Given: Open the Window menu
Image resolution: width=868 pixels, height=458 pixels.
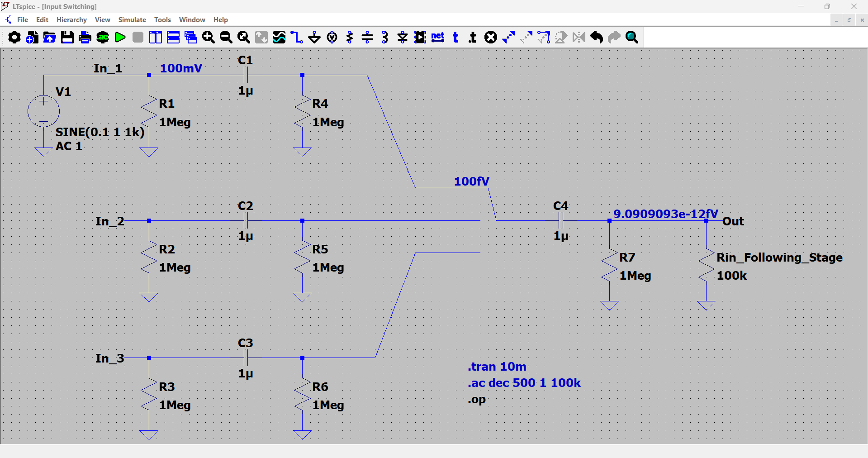Looking at the screenshot, I should click(192, 20).
